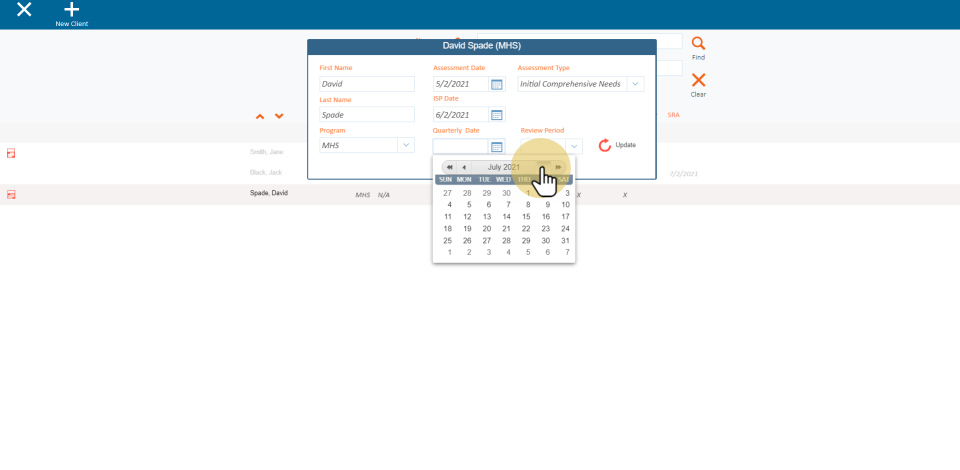
Task: Open the Review Period dropdown
Action: click(x=574, y=146)
